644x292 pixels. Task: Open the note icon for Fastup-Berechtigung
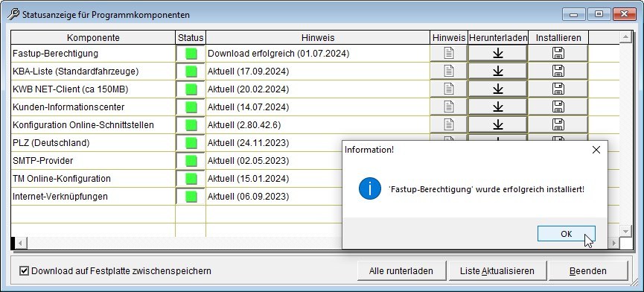click(448, 53)
